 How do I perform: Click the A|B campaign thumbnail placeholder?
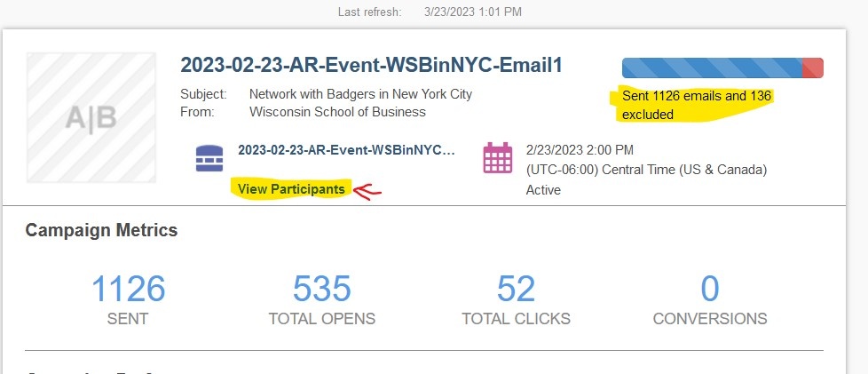(91, 118)
